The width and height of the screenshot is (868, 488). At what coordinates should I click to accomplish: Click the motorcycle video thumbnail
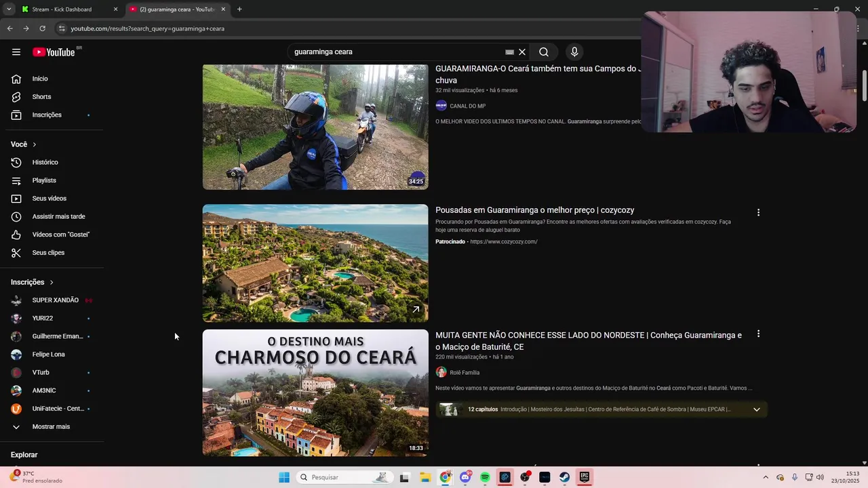(x=315, y=127)
